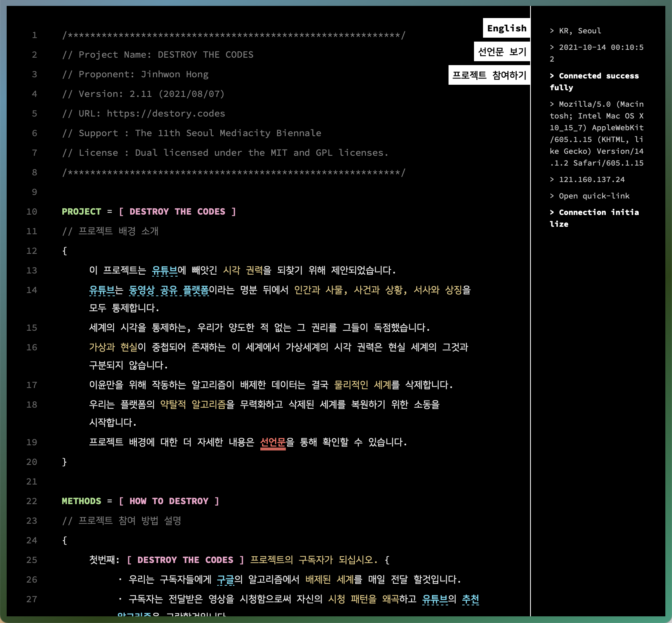Image resolution: width=672 pixels, height=623 pixels.
Task: Click the Mozilla/5.0 user agent entry
Action: pos(596,133)
